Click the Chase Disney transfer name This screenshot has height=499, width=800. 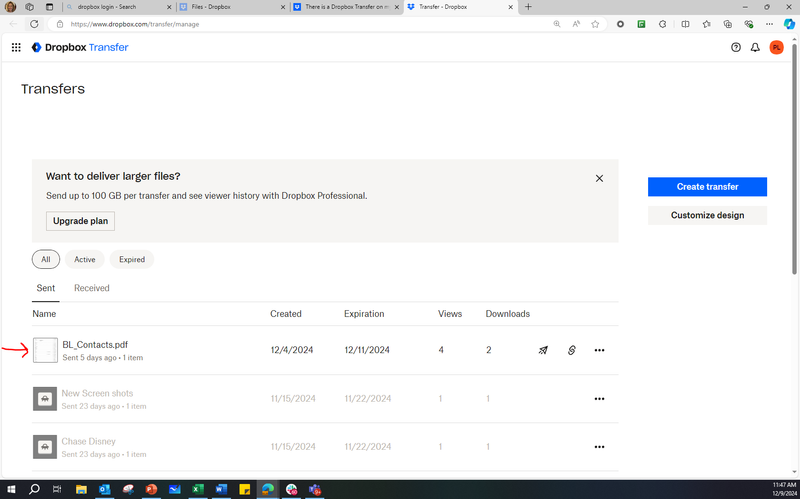coord(88,441)
